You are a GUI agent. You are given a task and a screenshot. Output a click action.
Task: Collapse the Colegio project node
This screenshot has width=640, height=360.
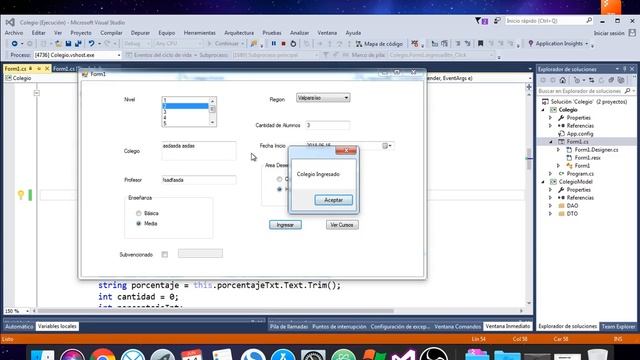click(543, 110)
